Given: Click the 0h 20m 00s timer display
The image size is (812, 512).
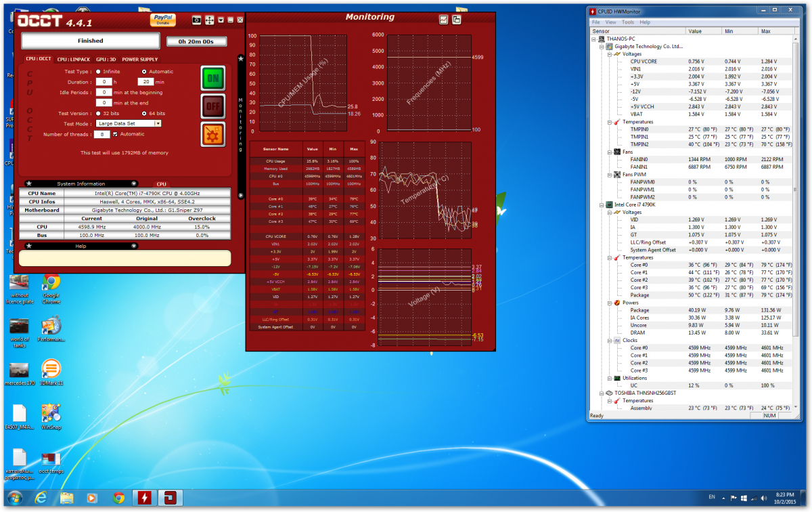Looking at the screenshot, I should 196,41.
